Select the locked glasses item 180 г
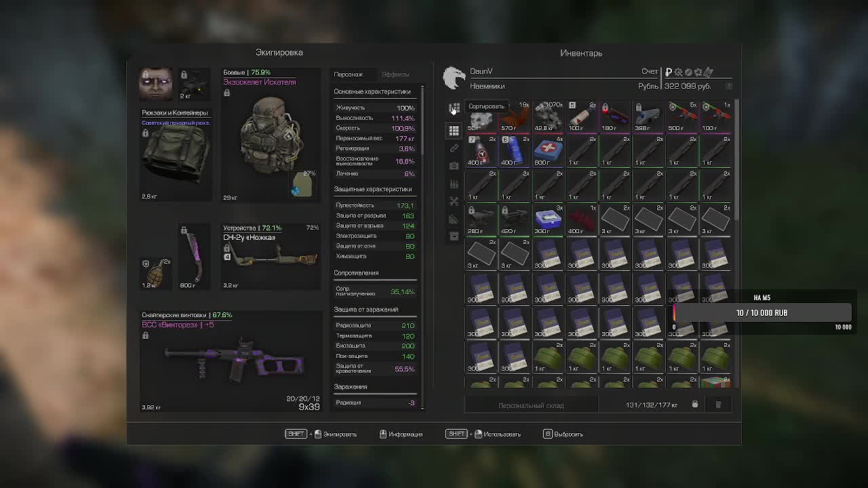Viewport: 868px width, 488px height. click(615, 116)
